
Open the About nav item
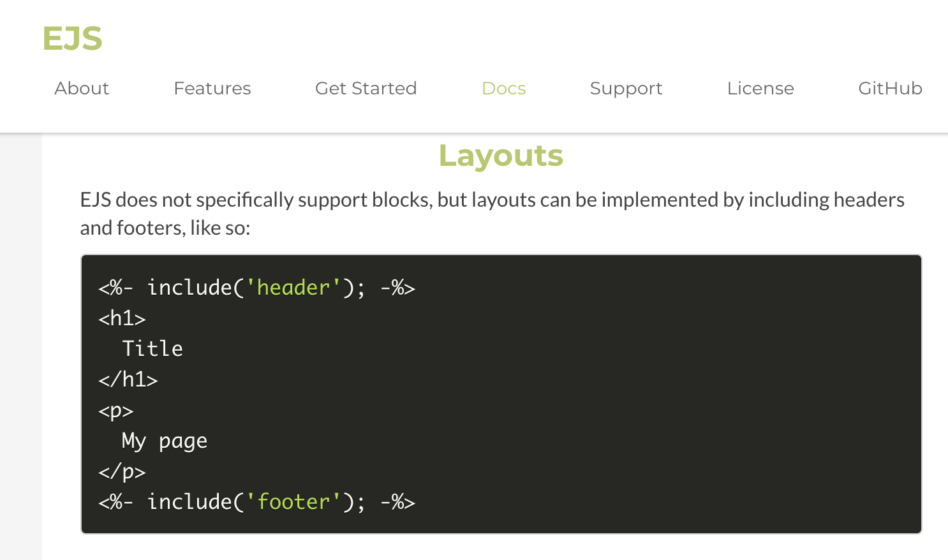(x=82, y=88)
